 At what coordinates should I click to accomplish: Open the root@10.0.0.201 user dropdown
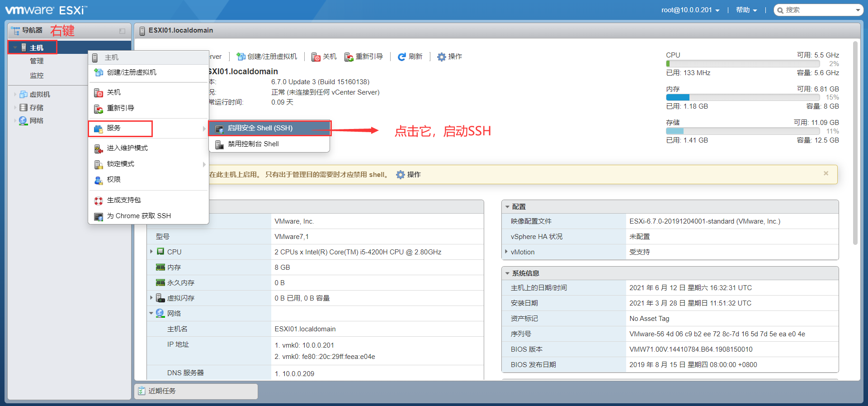point(690,10)
